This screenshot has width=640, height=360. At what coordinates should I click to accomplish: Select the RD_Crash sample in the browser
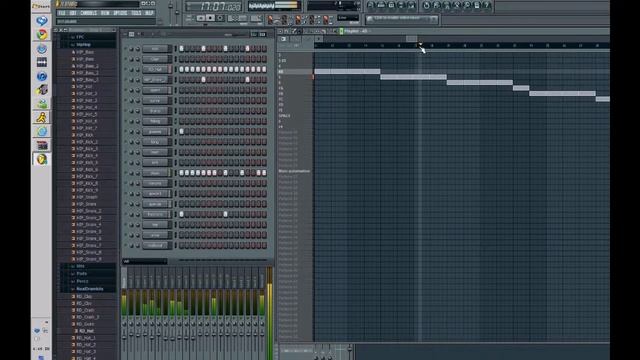click(x=85, y=310)
